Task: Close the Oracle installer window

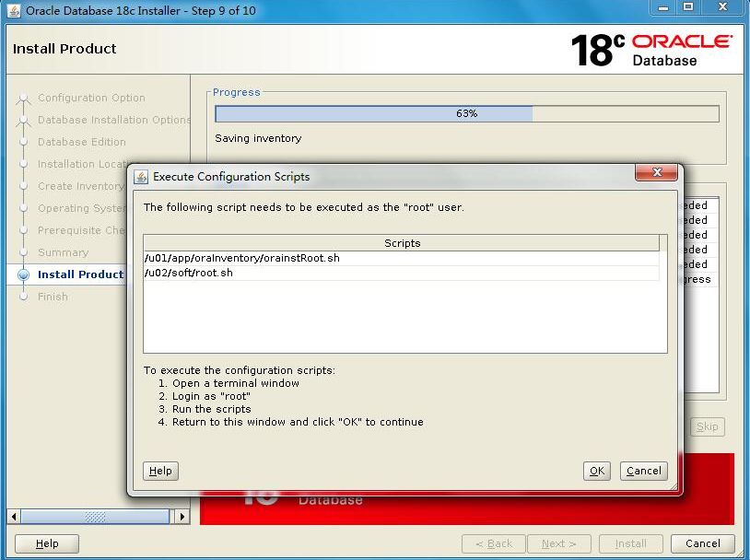Action: (722, 7)
